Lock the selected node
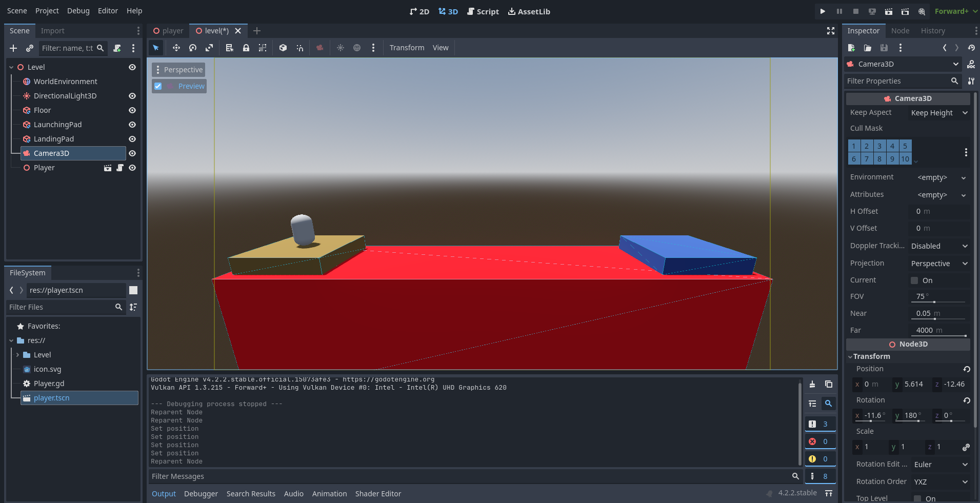 (x=246, y=48)
